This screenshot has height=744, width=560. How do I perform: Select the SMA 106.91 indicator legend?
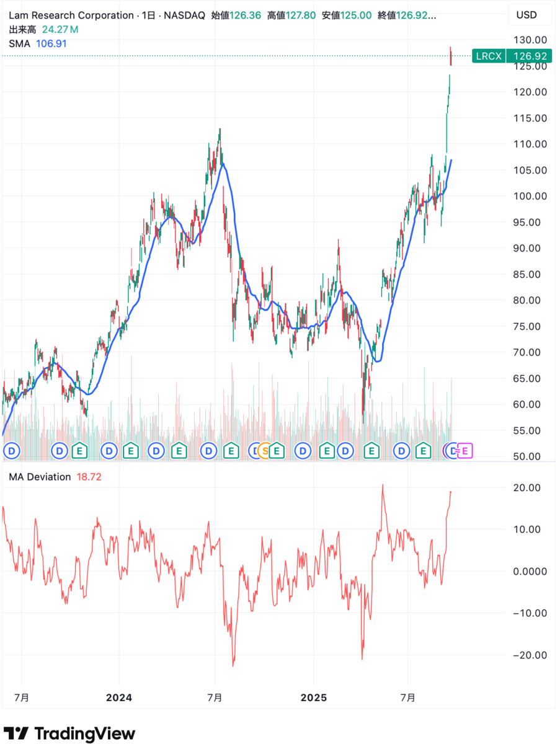tap(38, 43)
